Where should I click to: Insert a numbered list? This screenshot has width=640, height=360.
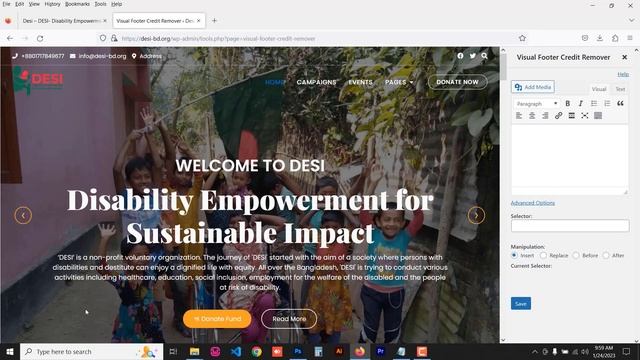coord(607,104)
